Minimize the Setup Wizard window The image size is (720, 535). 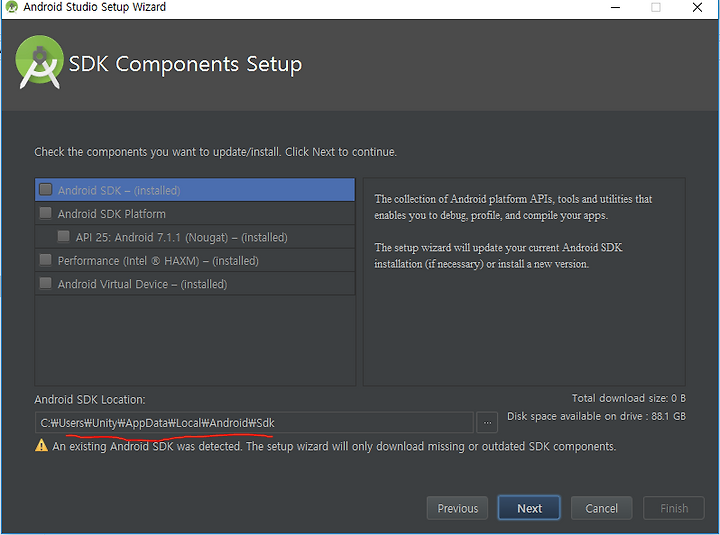pyautogui.click(x=615, y=7)
